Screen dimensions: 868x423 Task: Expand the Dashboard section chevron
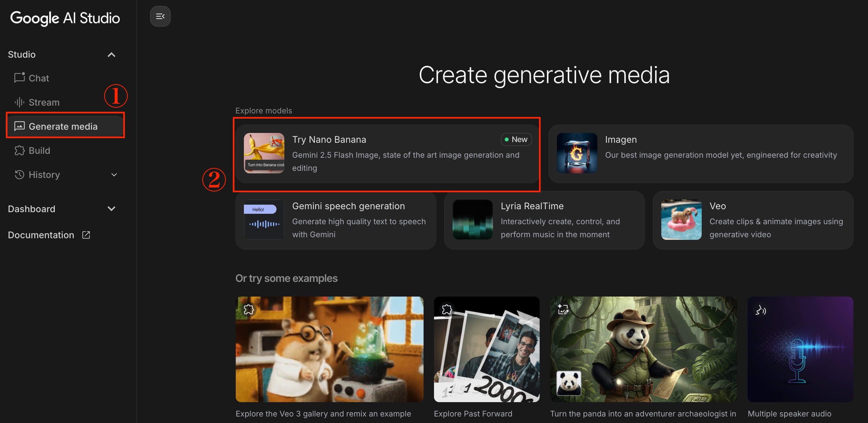click(111, 209)
